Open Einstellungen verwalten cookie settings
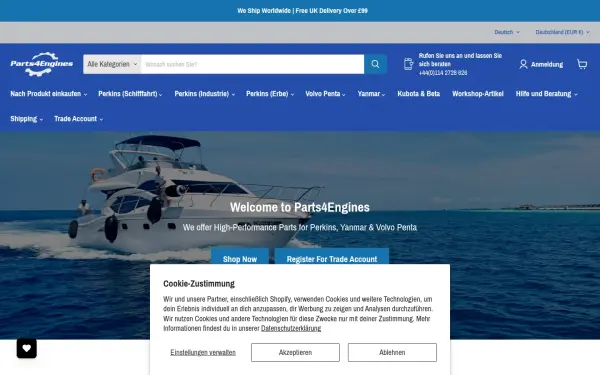Viewport: 600px width, 375px height. point(203,352)
